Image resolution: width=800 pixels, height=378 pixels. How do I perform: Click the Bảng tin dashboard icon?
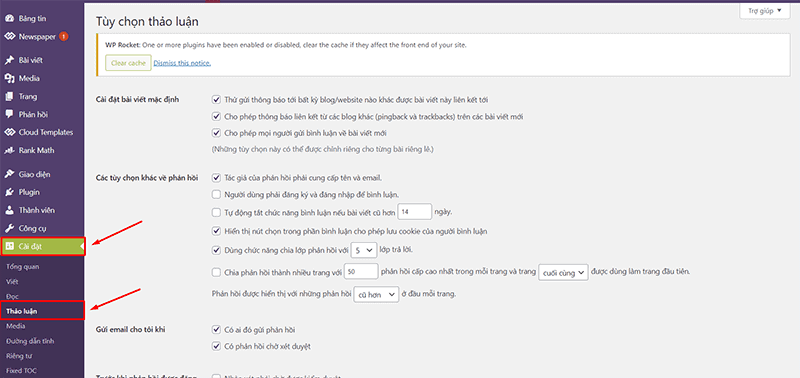pos(9,19)
